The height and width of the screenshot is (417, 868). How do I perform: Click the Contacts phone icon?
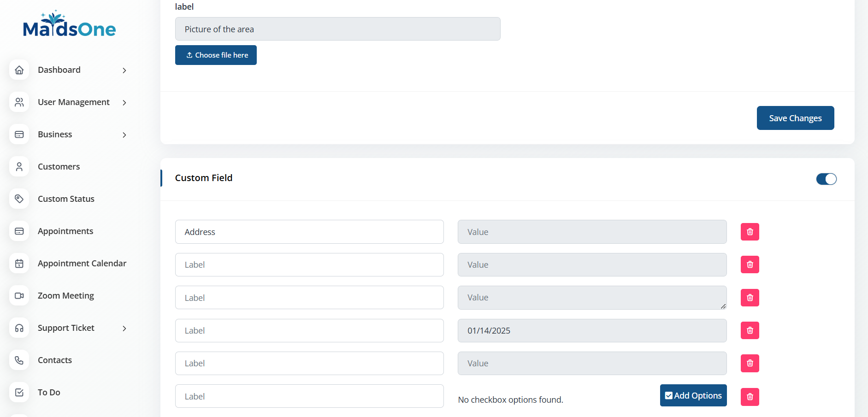pos(19,360)
